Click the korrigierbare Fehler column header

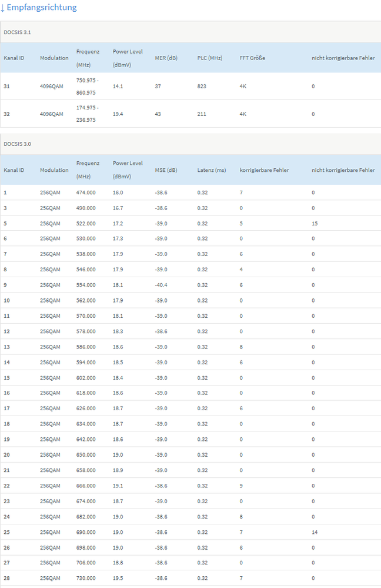click(264, 170)
